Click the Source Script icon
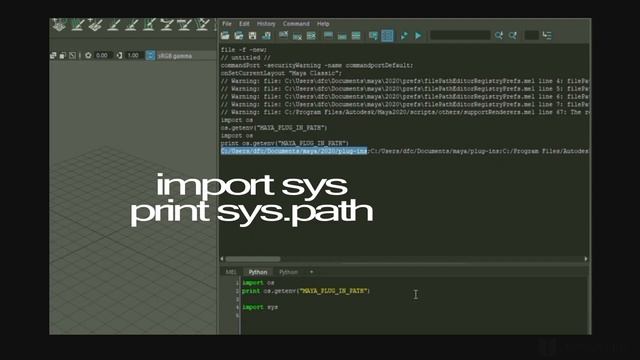The height and width of the screenshot is (360, 640). (x=239, y=36)
